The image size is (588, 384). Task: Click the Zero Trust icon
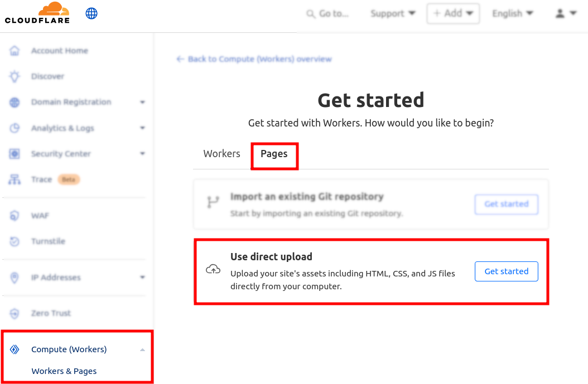coord(15,313)
